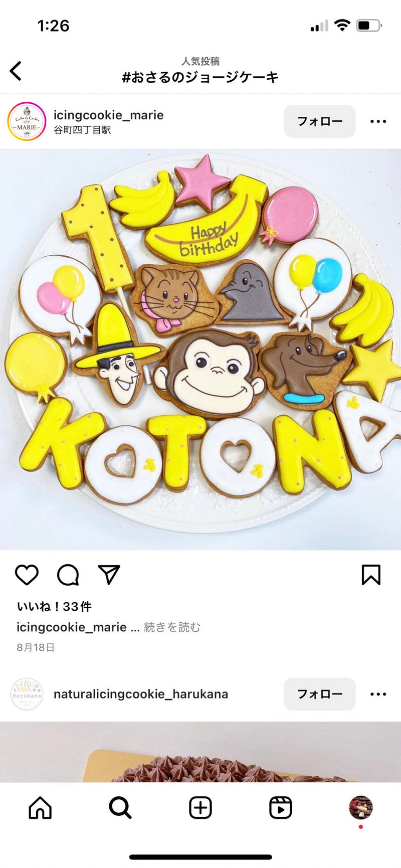Open comments via speech bubble icon
Screen dimensions: 401x868
(x=68, y=575)
